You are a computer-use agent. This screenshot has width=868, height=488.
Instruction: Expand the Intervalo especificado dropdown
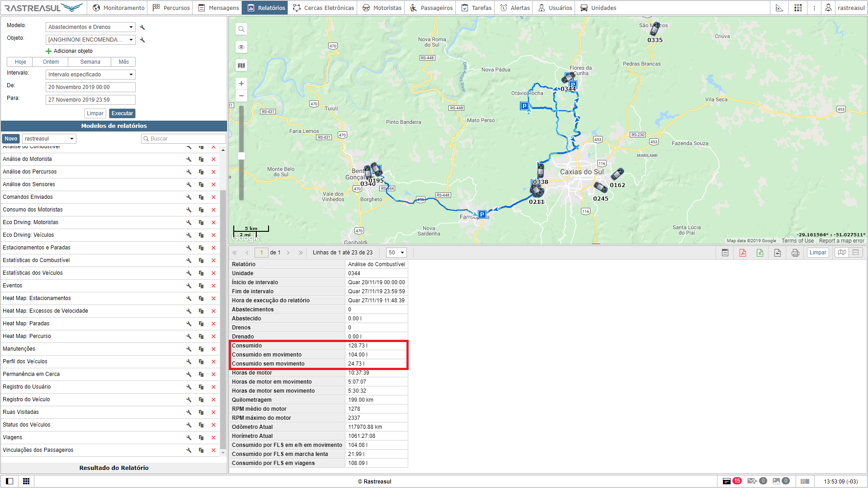[x=90, y=75]
